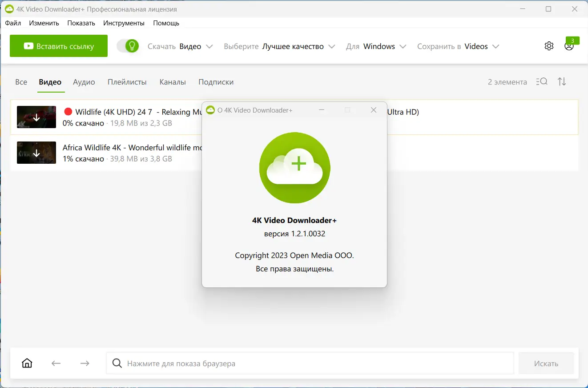The image size is (588, 388).
Task: Click the small cloud icon in dialog title bar
Action: pos(210,110)
